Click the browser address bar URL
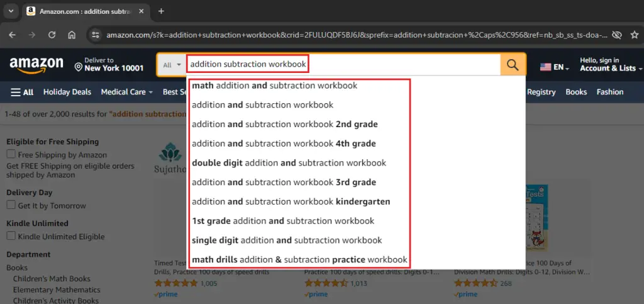This screenshot has width=644, height=304. pos(357,35)
